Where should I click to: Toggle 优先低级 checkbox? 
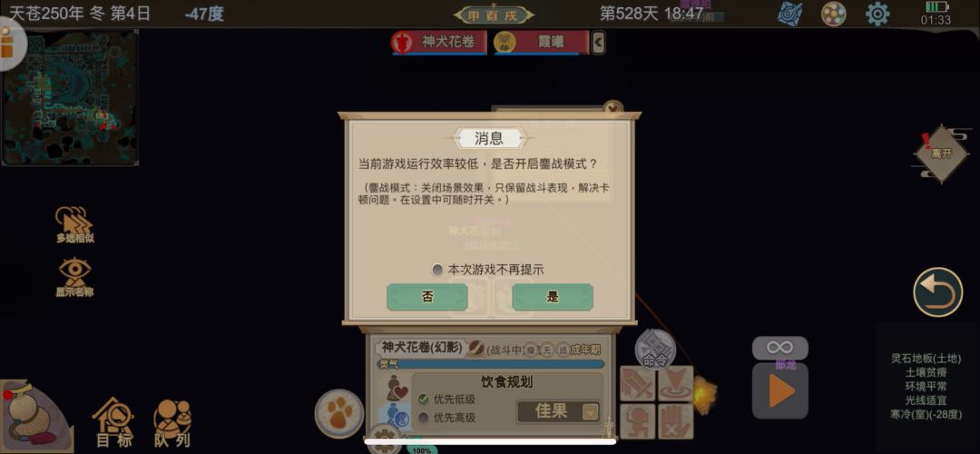423,399
